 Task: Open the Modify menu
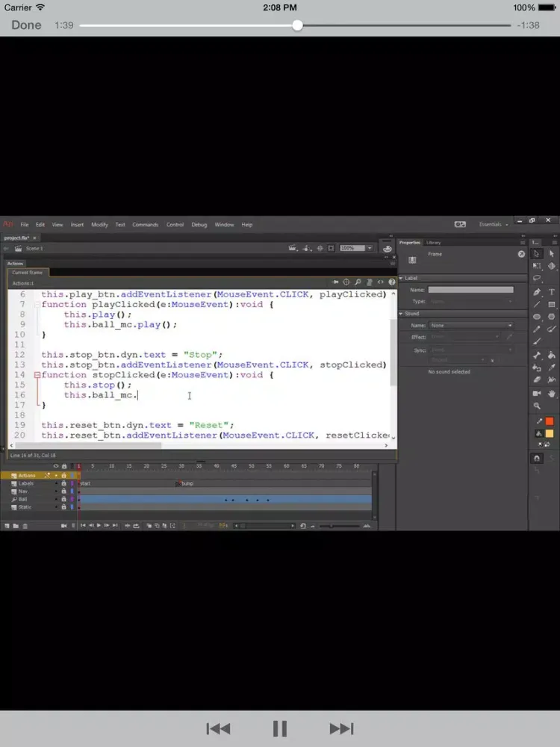point(99,225)
